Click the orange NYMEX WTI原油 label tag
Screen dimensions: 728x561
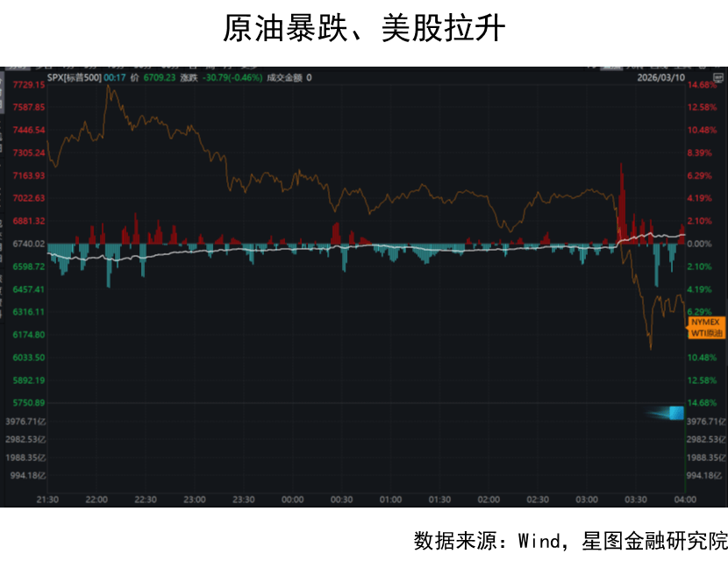[x=707, y=327]
